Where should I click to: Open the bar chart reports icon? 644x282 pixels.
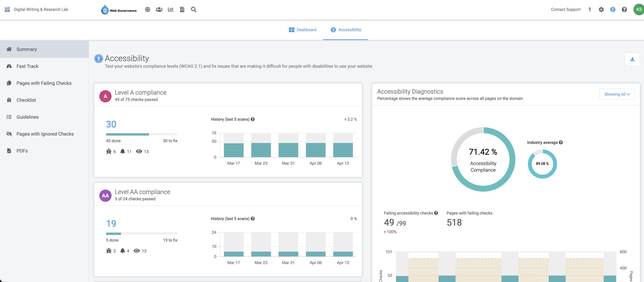171,10
